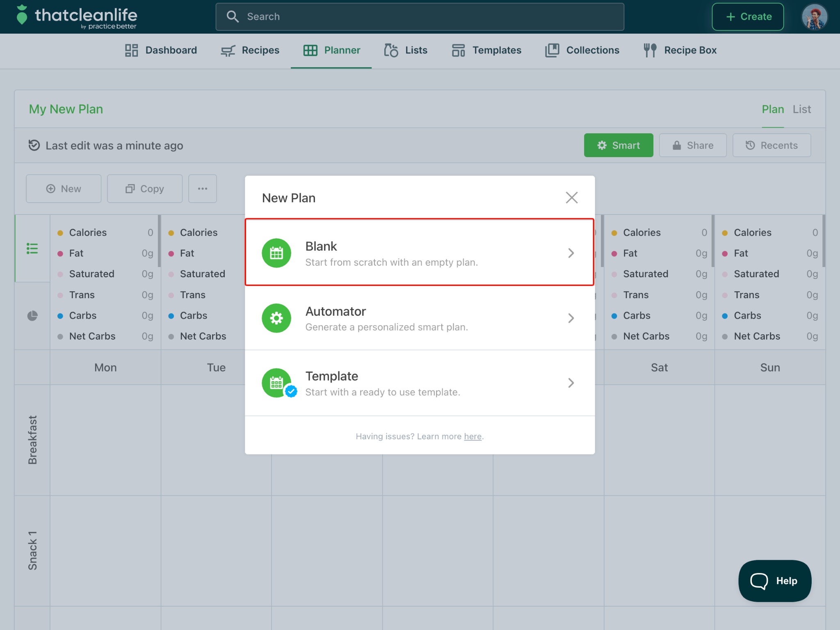Close the New Plan dialog
The image size is (840, 630).
571,198
